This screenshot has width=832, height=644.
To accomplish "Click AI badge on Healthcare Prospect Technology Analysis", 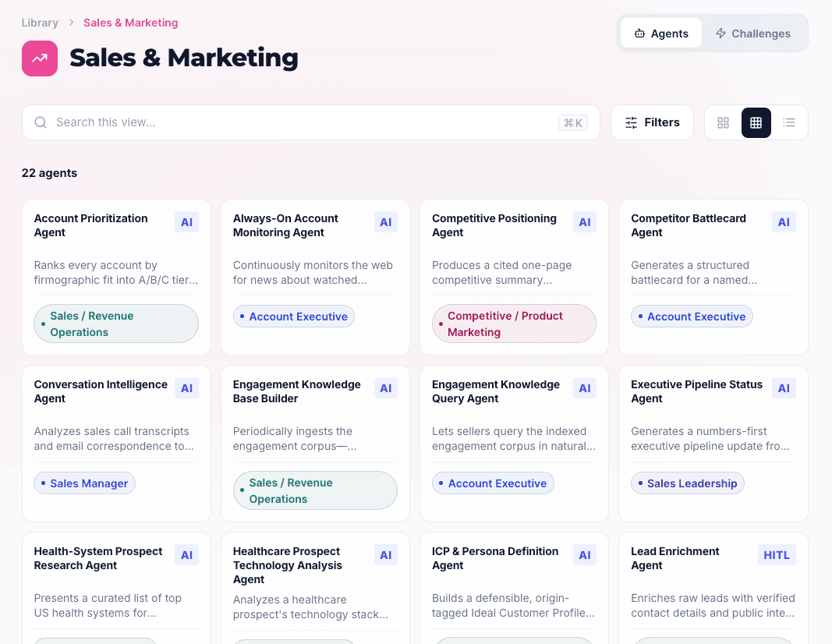I will click(x=386, y=555).
